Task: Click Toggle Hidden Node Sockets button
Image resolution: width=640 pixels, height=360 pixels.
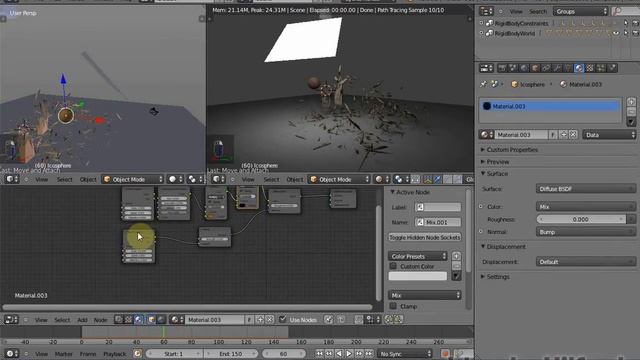Action: coord(424,237)
